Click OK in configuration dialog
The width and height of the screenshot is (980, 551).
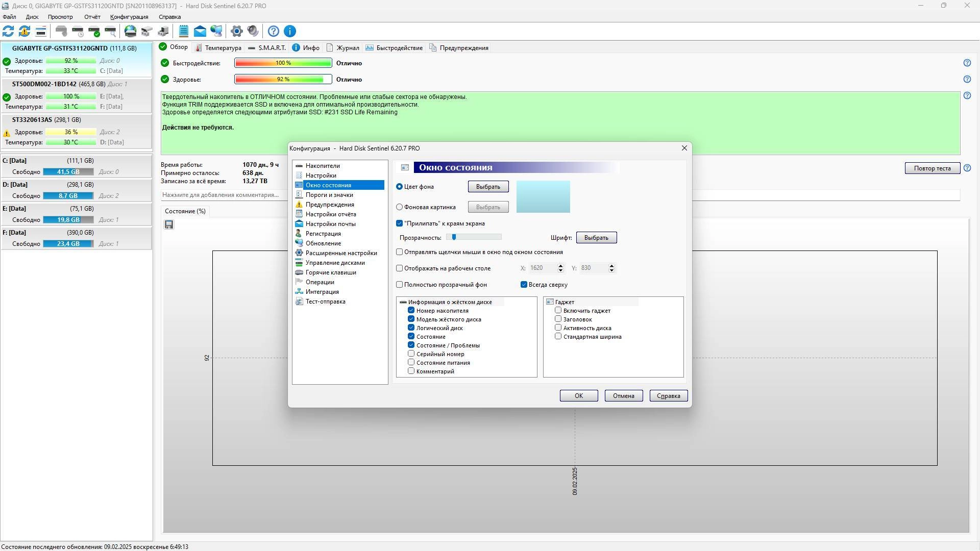point(579,396)
